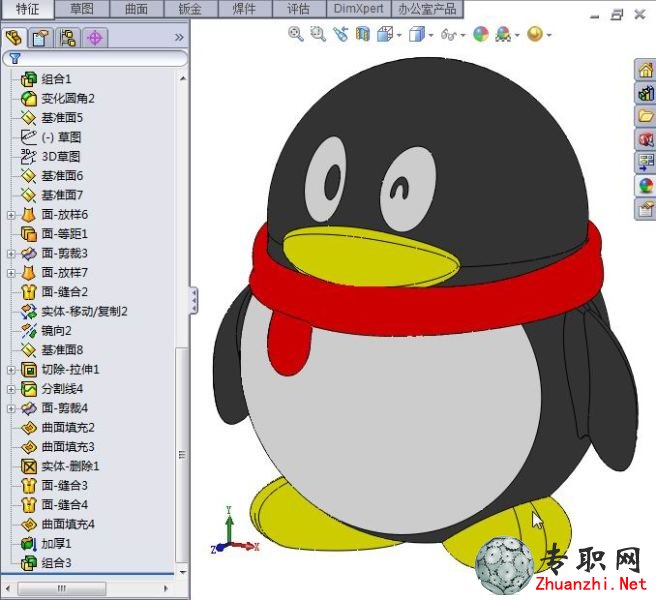656x600 pixels.
Task: Select 实体-删除1 in tree
Action: [x=70, y=466]
